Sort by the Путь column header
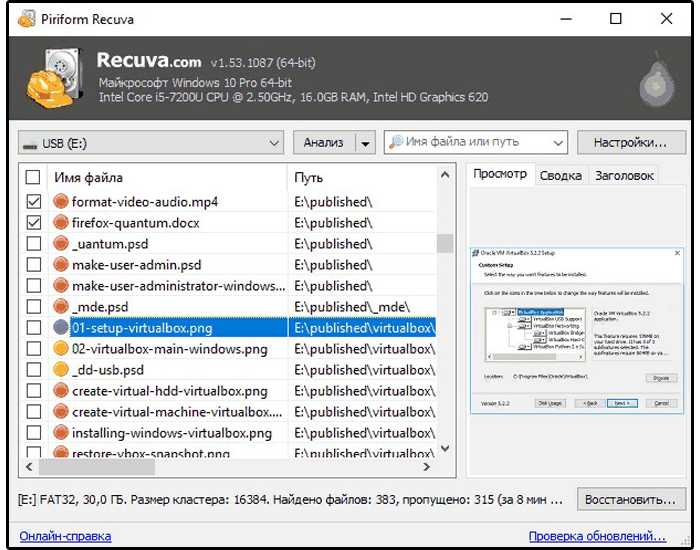700x550 pixels. pyautogui.click(x=362, y=177)
